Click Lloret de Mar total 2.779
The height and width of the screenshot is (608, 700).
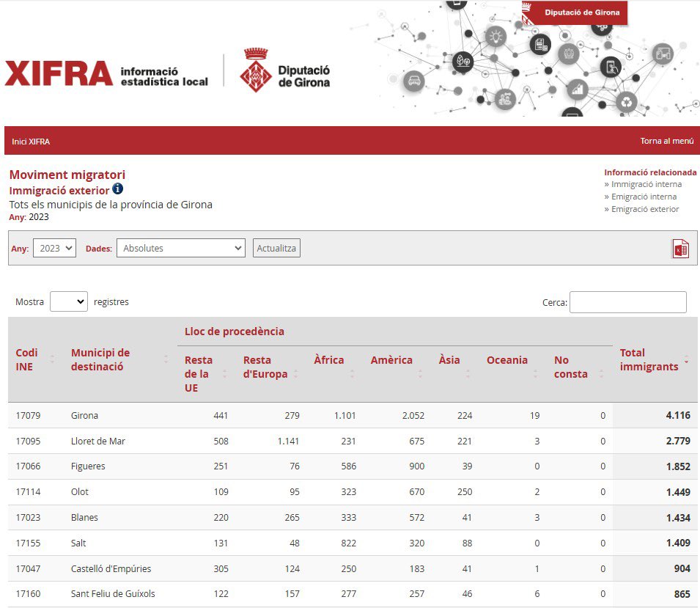click(678, 441)
